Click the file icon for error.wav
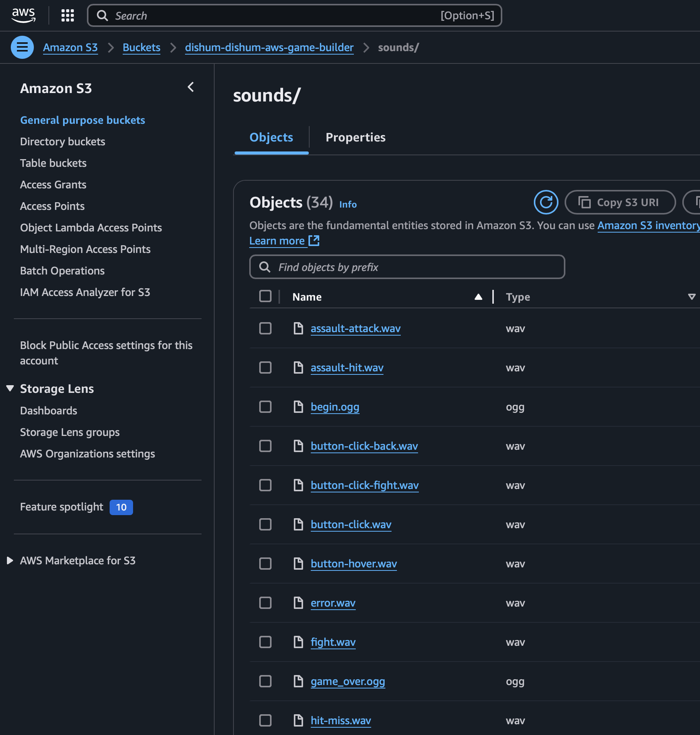700x735 pixels. pyautogui.click(x=298, y=603)
